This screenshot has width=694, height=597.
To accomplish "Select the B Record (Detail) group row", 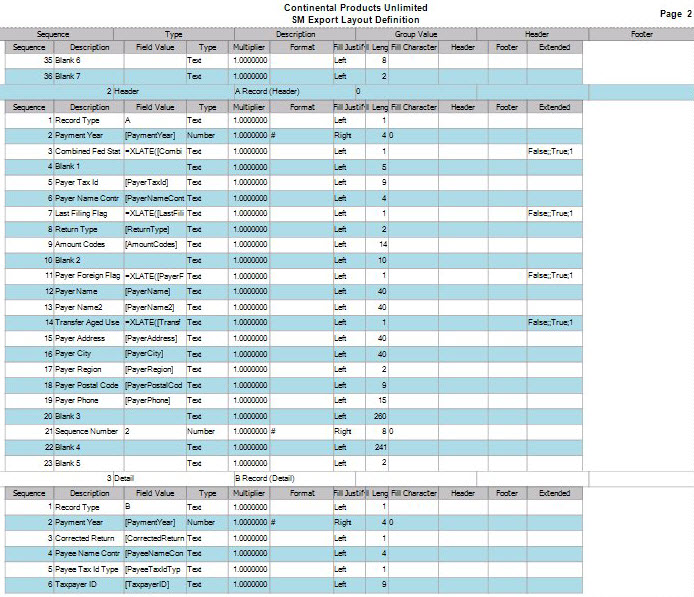I will coord(264,478).
